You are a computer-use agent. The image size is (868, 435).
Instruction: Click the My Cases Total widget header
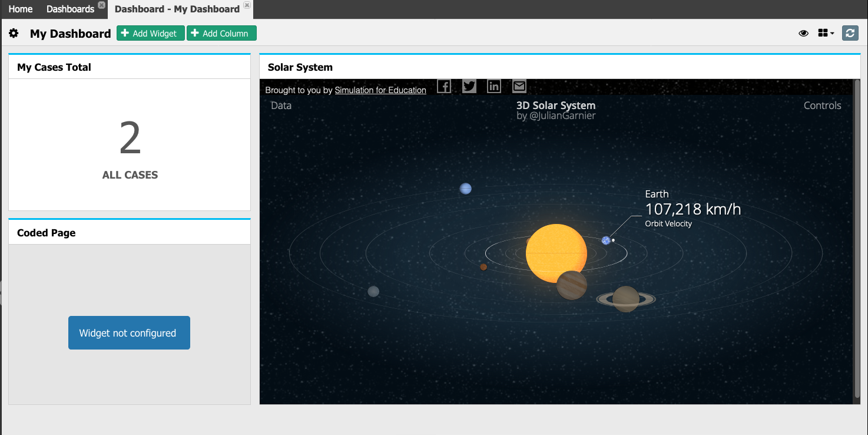130,67
